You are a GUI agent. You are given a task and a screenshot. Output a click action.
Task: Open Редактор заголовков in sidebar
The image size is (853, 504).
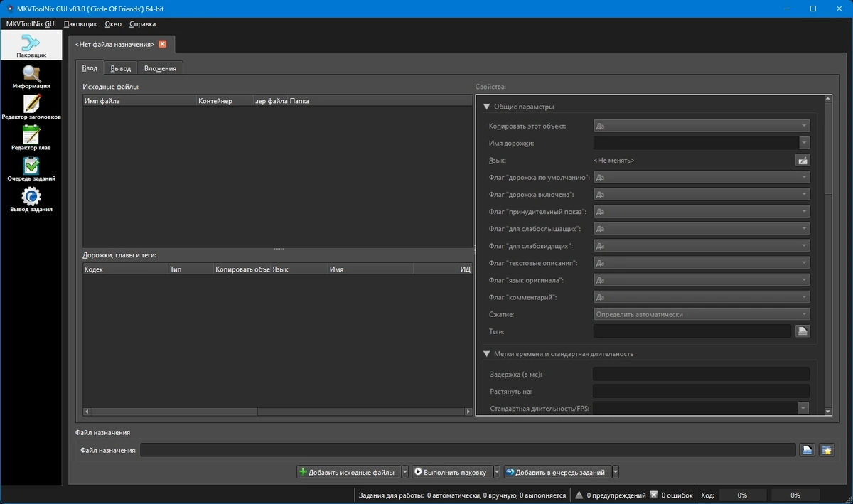(x=31, y=108)
